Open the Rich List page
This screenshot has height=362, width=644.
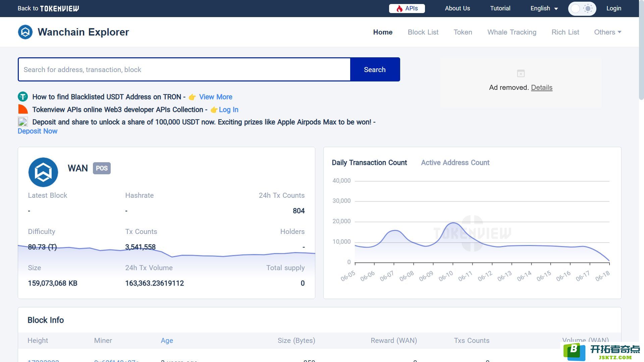click(565, 32)
